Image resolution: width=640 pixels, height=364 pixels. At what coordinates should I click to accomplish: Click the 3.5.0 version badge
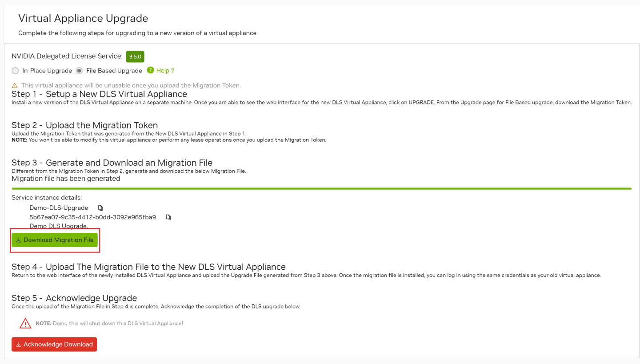point(135,56)
